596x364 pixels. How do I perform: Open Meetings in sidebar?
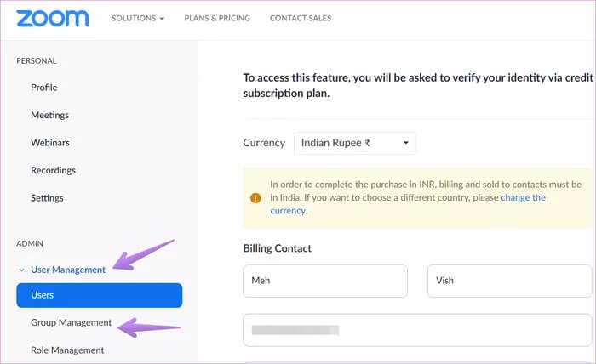point(49,115)
